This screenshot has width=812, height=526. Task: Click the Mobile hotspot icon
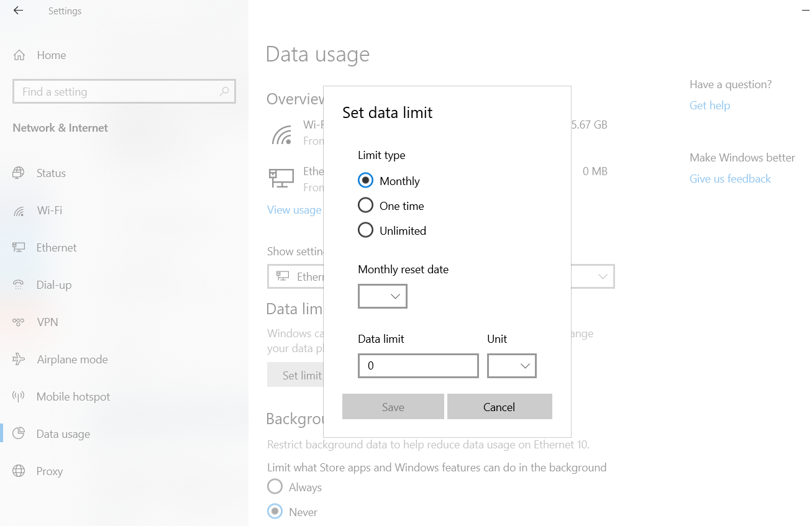[x=19, y=397]
